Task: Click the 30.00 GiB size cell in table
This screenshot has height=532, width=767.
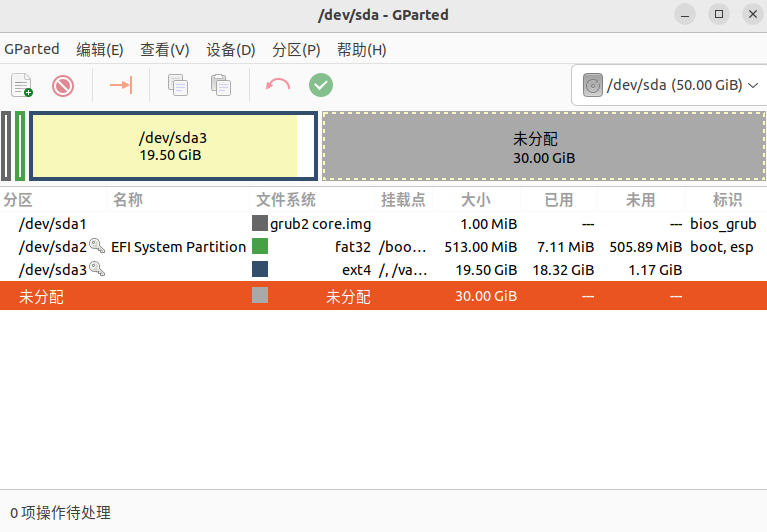Action: click(x=486, y=296)
